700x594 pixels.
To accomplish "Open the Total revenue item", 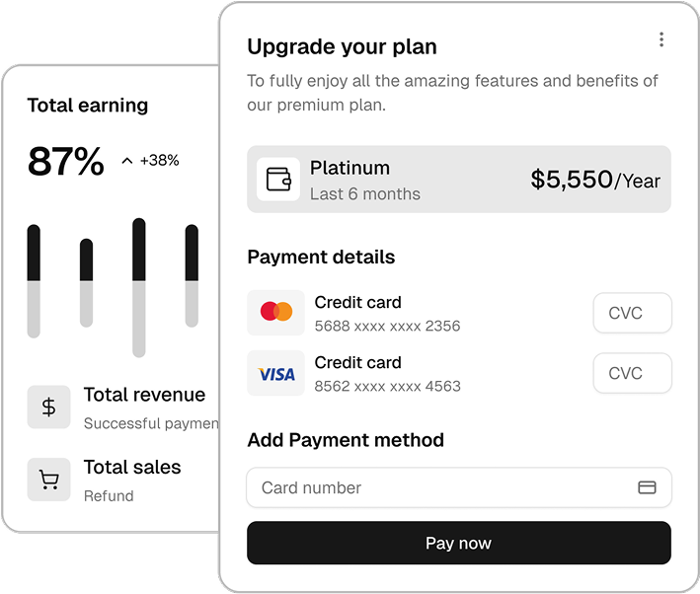I will click(x=122, y=408).
